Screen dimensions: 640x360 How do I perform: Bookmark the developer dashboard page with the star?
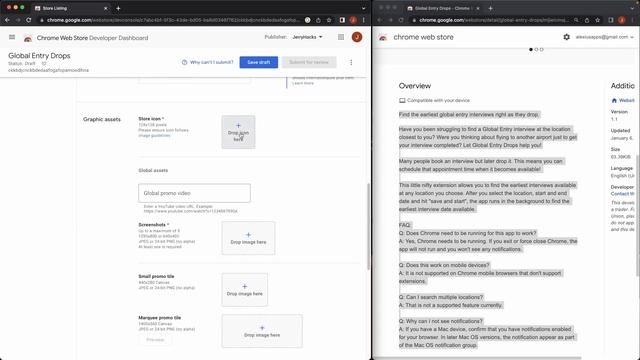click(x=329, y=20)
